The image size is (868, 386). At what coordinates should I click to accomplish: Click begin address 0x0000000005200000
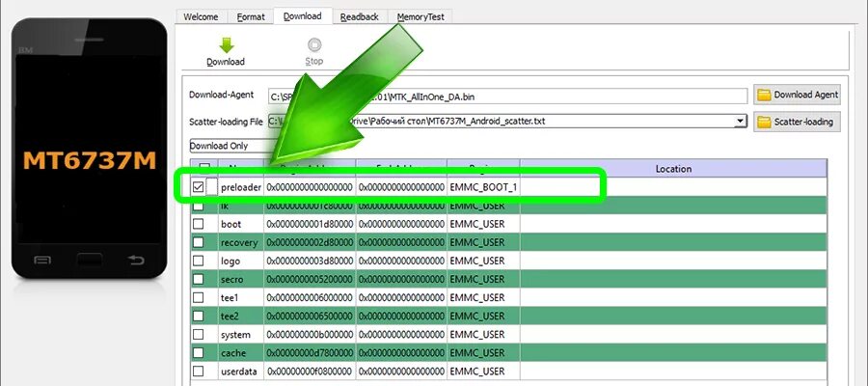(310, 279)
